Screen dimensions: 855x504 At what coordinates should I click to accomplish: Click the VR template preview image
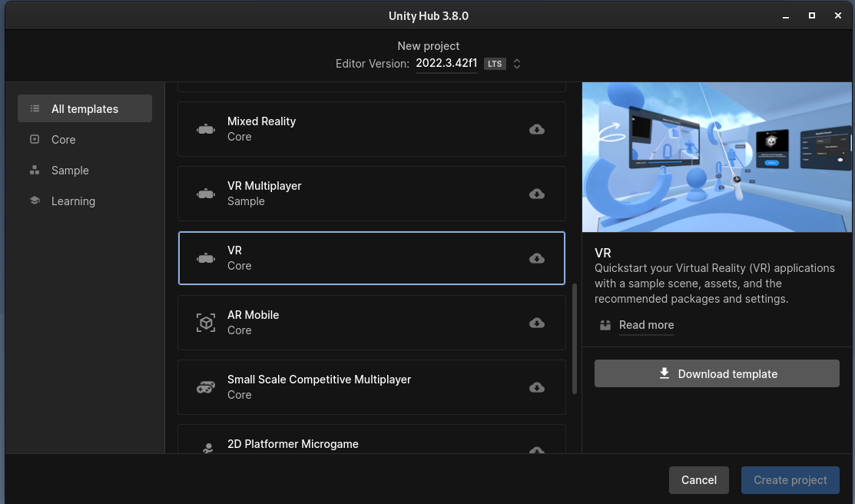717,157
